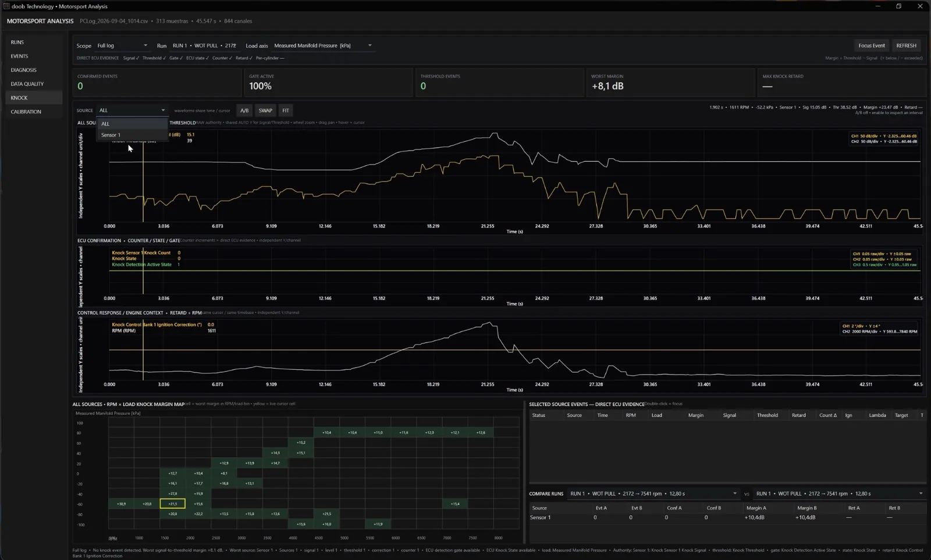This screenshot has height=560, width=931.
Task: Open DATA QUALITY page
Action: click(x=27, y=84)
